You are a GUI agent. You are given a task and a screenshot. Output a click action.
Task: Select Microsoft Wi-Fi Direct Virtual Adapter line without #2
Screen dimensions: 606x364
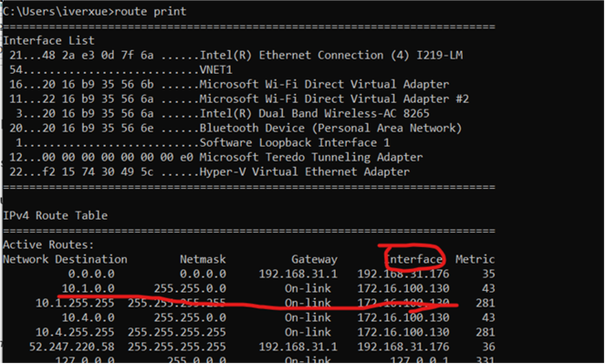[229, 84]
